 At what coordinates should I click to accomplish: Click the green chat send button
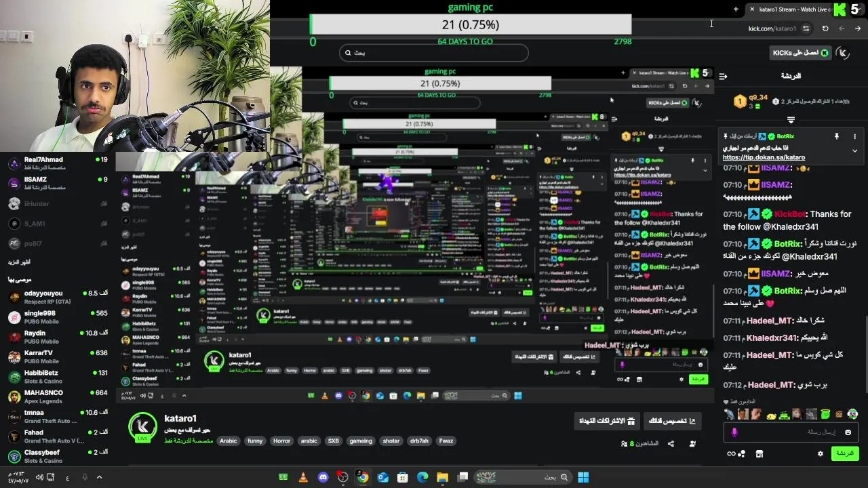845,453
